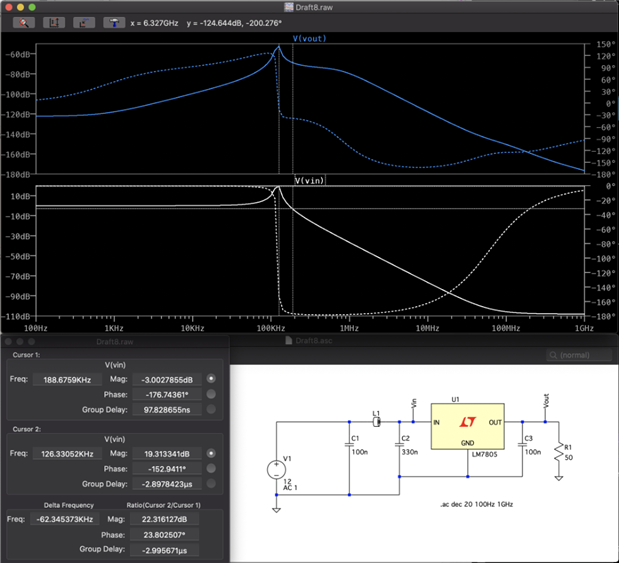Click the V(vout) trace label

click(310, 38)
